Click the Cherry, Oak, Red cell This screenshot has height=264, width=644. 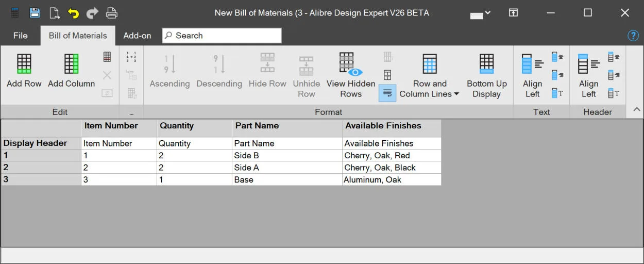point(392,155)
